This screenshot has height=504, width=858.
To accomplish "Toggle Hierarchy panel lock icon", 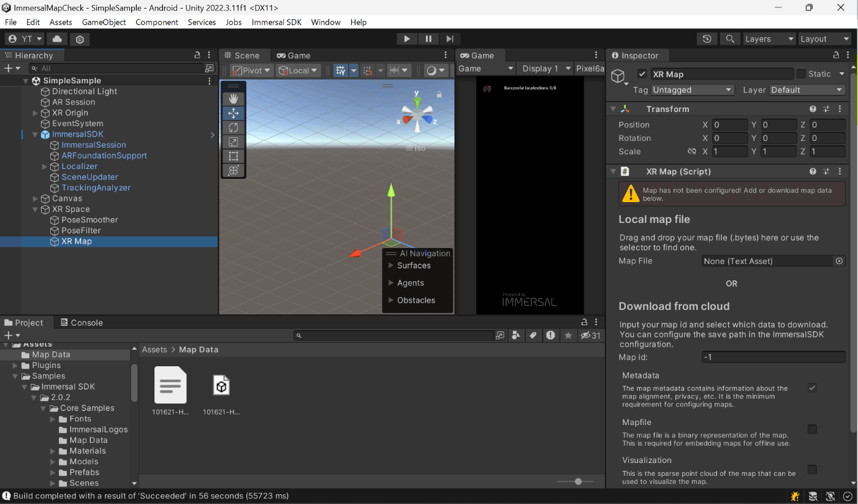I will point(197,55).
